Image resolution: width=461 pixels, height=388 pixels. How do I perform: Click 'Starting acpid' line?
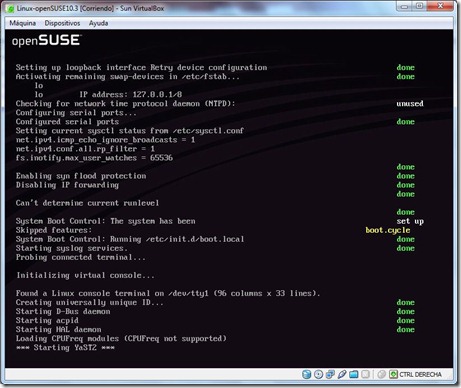(47, 321)
